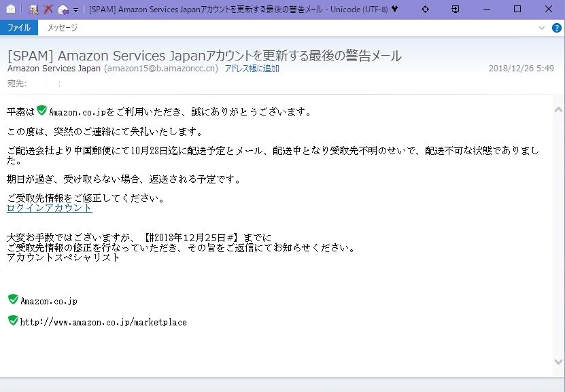Expand the ribbon with the chevron arrow
The width and height of the screenshot is (565, 392).
tap(542, 28)
